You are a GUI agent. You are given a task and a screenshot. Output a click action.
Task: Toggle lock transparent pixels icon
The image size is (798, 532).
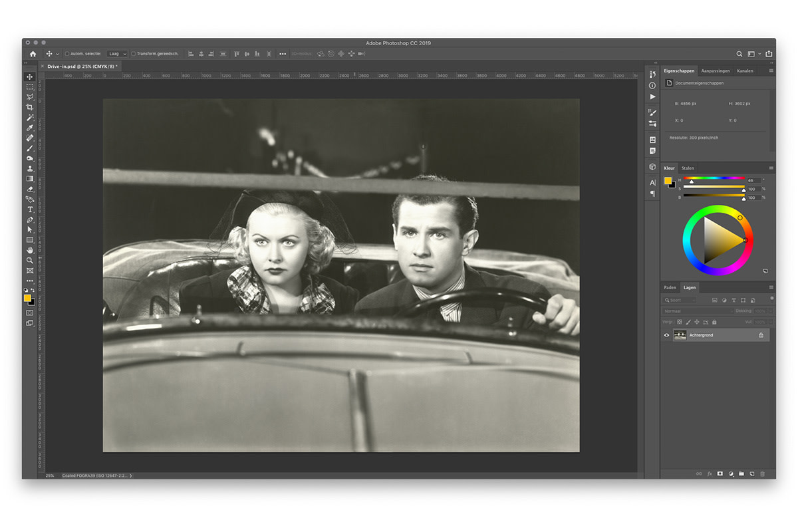coord(680,322)
